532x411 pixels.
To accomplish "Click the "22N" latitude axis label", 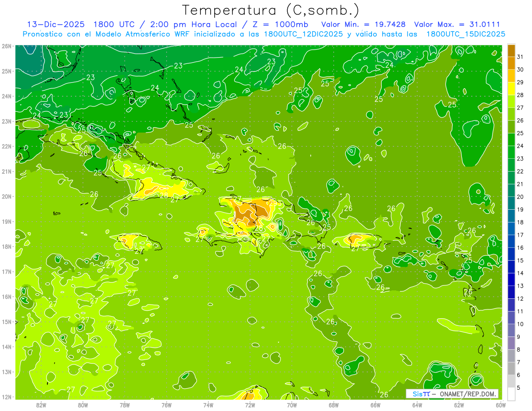I will (x=7, y=146).
